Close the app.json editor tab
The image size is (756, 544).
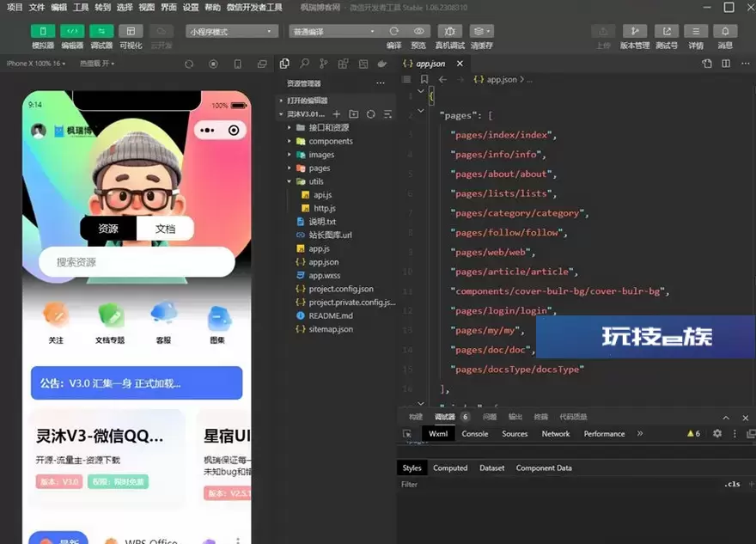pos(460,64)
